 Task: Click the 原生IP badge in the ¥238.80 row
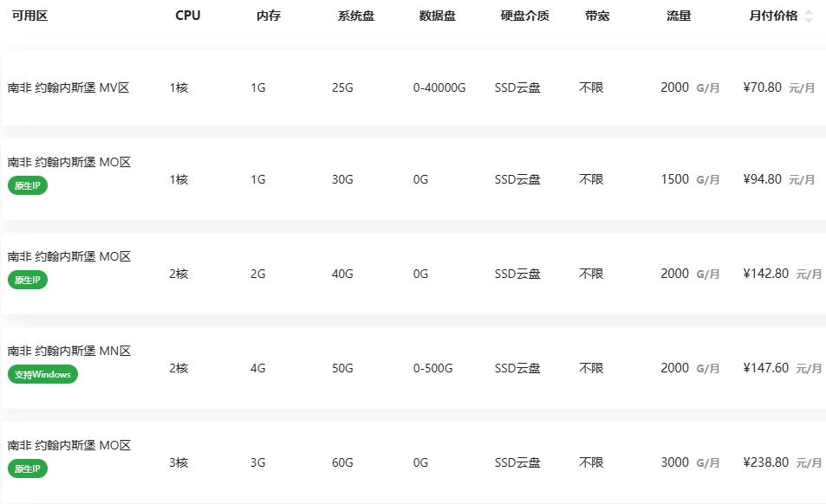28,468
